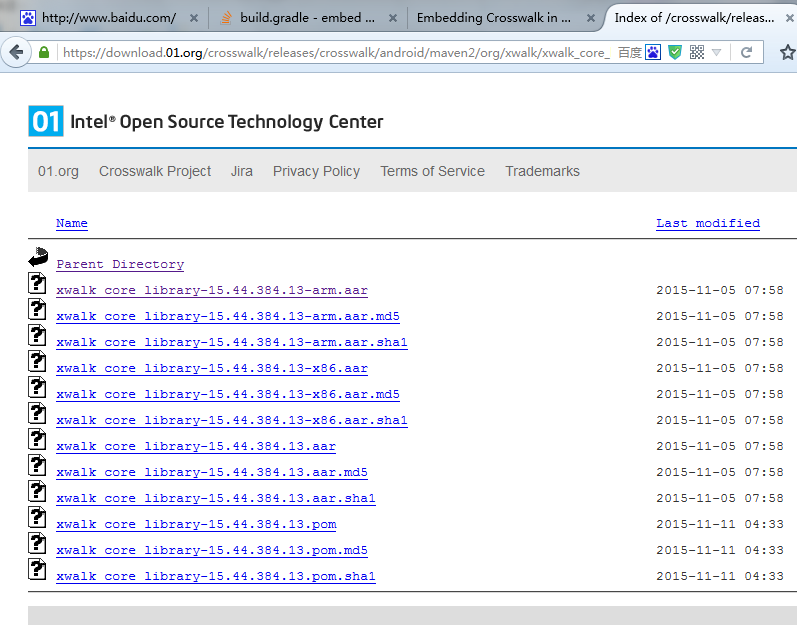Image resolution: width=797 pixels, height=625 pixels.
Task: Click the browser back arrow button
Action: point(17,52)
